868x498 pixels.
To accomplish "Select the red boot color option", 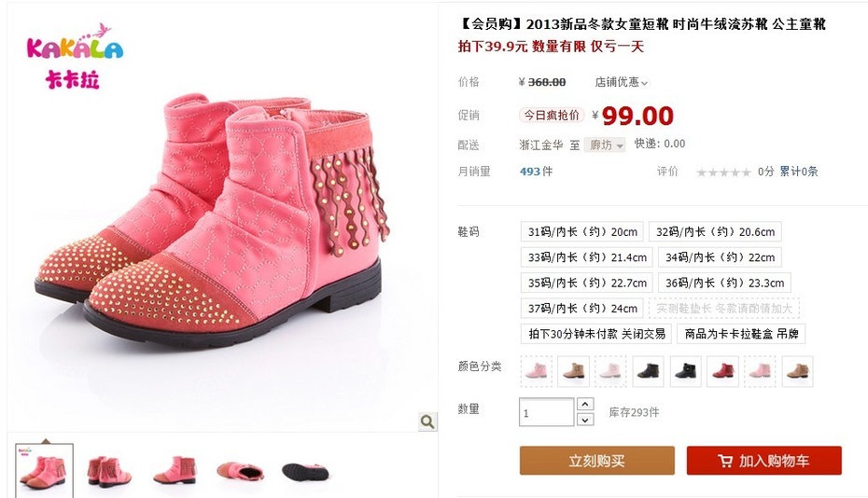I will (x=722, y=371).
